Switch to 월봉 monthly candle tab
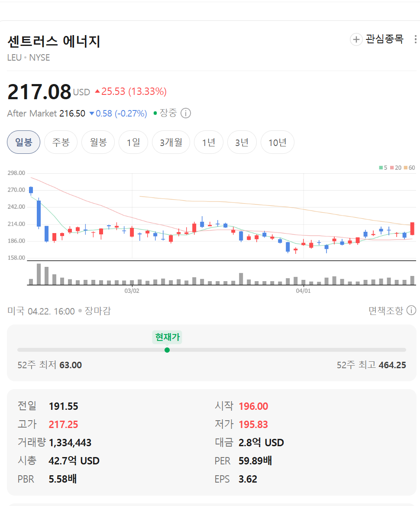Screen dimensions: 420x506 [98, 142]
